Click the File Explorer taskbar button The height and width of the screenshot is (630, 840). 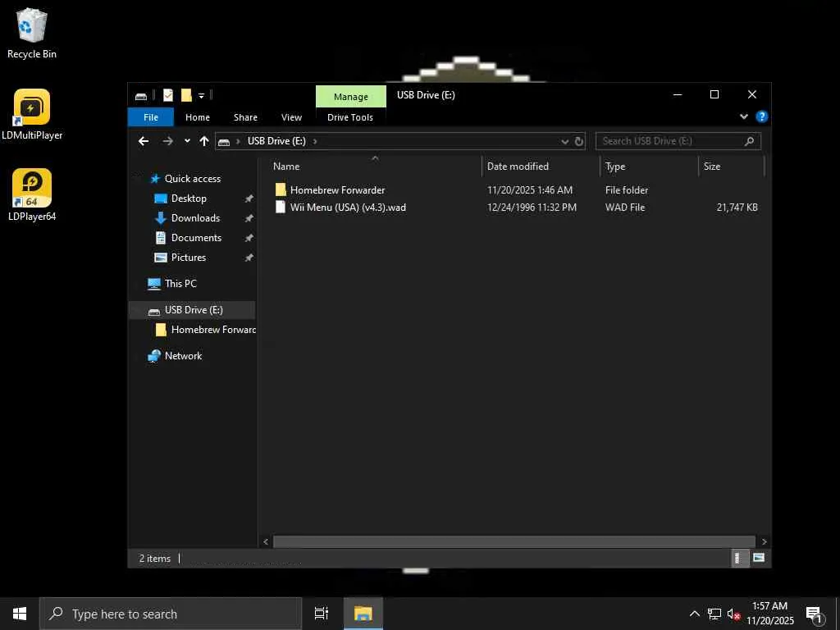[363, 614]
